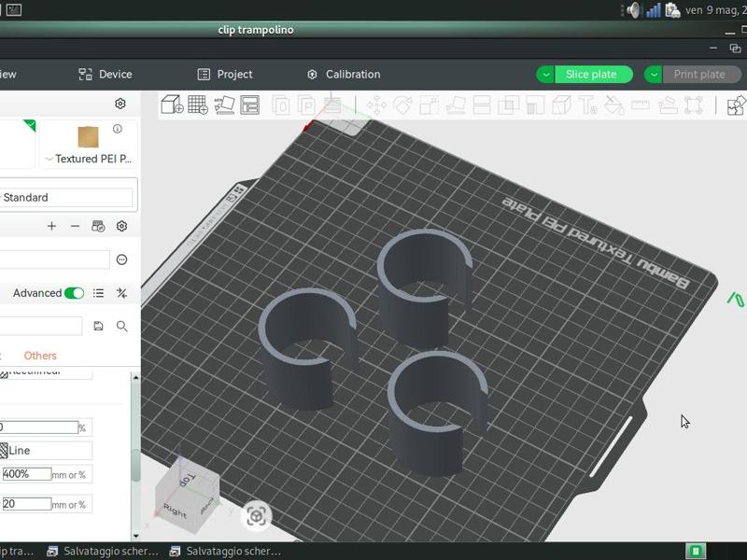
Task: Click the Arrange all objects icon
Action: [249, 105]
